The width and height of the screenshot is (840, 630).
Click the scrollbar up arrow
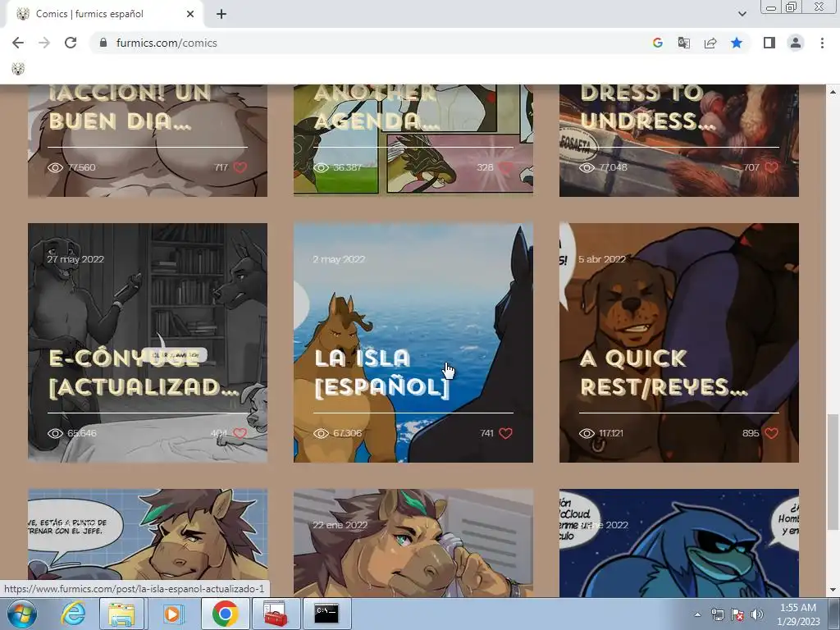click(x=833, y=92)
